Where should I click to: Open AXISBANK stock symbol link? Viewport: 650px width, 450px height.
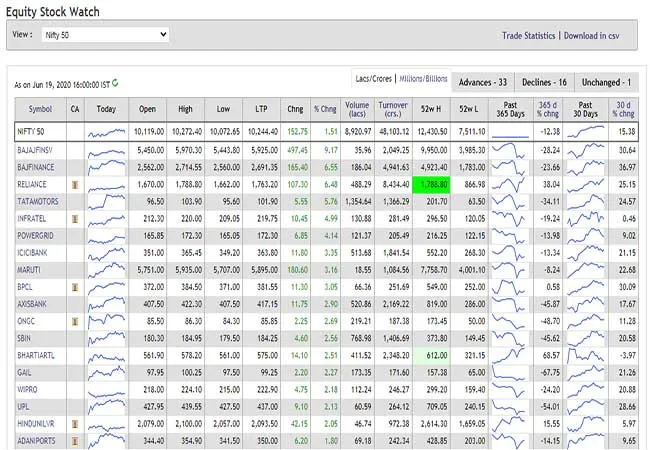click(x=32, y=304)
